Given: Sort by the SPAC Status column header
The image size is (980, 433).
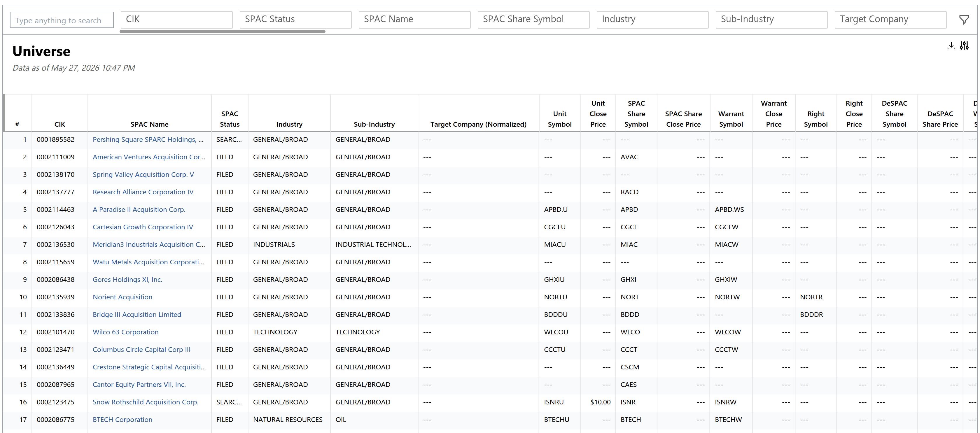Looking at the screenshot, I should [x=230, y=119].
